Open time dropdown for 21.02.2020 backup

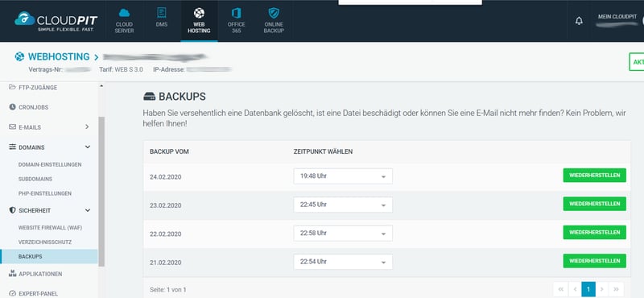[343, 262]
